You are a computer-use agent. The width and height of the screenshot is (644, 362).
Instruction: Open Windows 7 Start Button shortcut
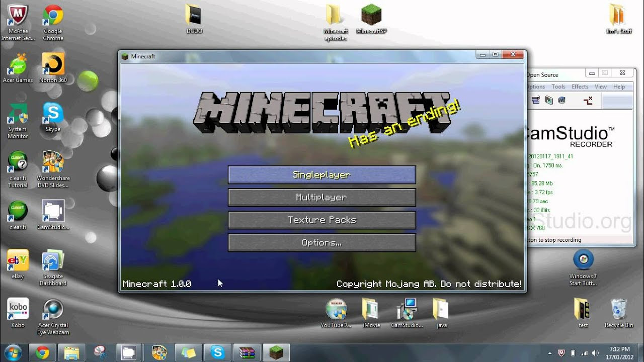583,268
